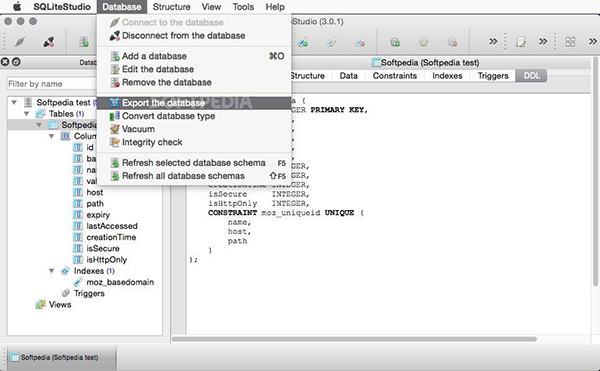Click the Apple menu icon
Image resolution: width=600 pixels, height=371 pixels.
[17, 7]
